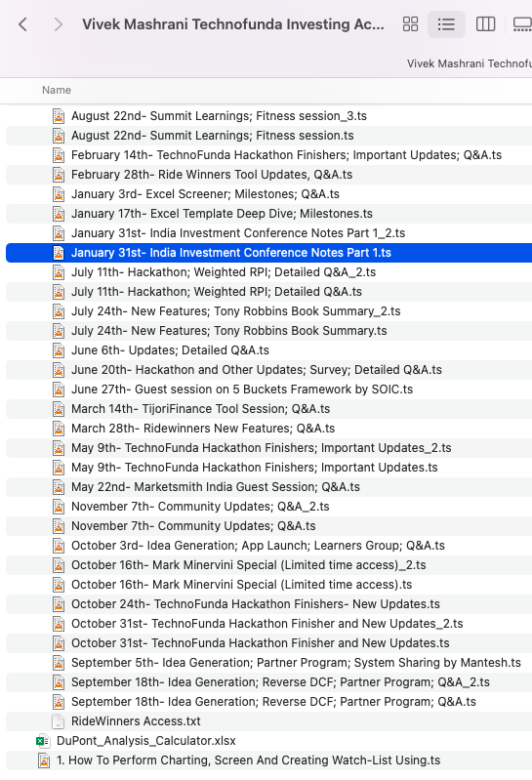Select July 24th- New Features; Tony Robbins Book Summary.ts
The width and height of the screenshot is (532, 780).
point(229,331)
